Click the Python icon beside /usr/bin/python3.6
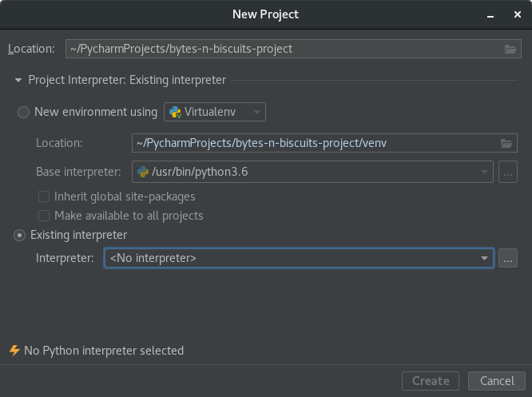532x397 pixels. pyautogui.click(x=143, y=172)
